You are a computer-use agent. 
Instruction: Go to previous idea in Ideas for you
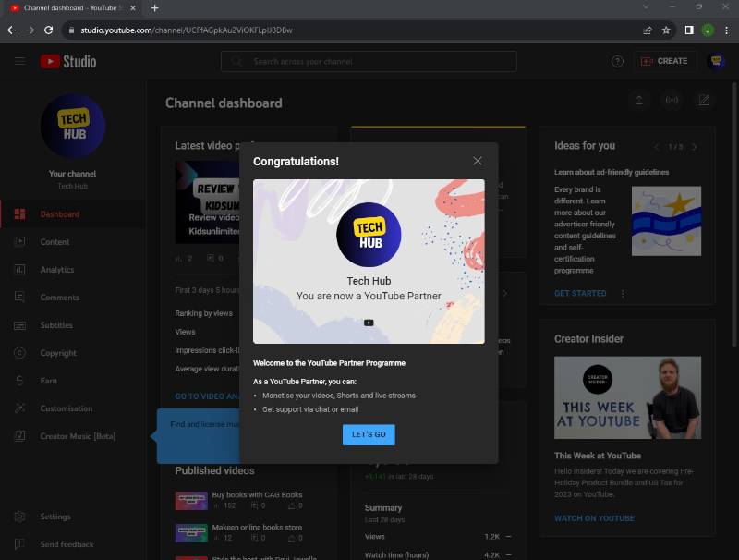click(x=657, y=147)
